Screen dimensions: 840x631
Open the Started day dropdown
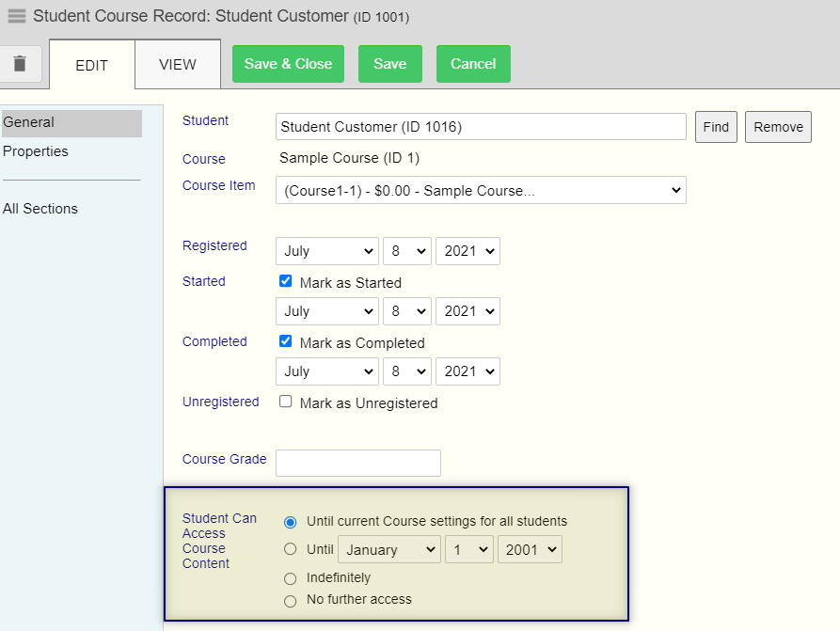tap(407, 311)
